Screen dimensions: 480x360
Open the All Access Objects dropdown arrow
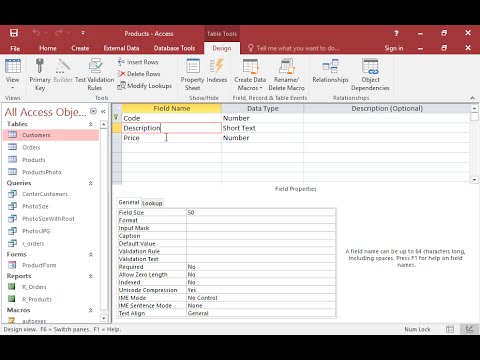[x=93, y=111]
